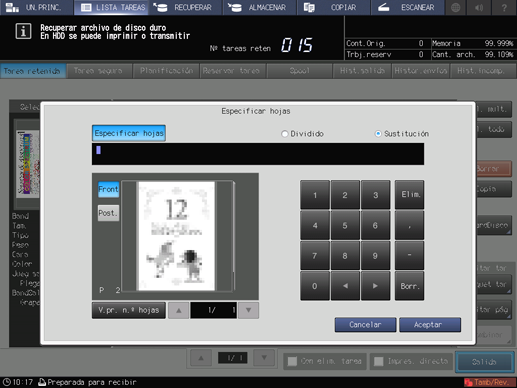Click the question mark help icon
Screen dimensions: 517x388
[x=504, y=7]
